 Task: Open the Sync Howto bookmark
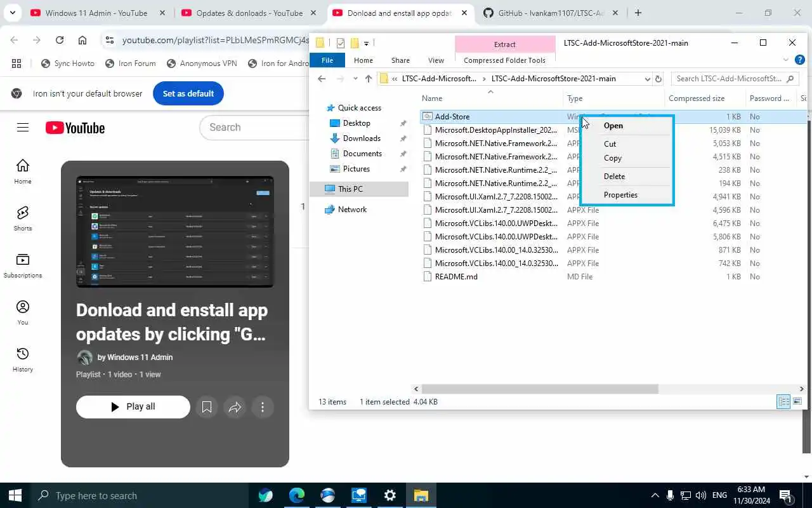pyautogui.click(x=67, y=63)
